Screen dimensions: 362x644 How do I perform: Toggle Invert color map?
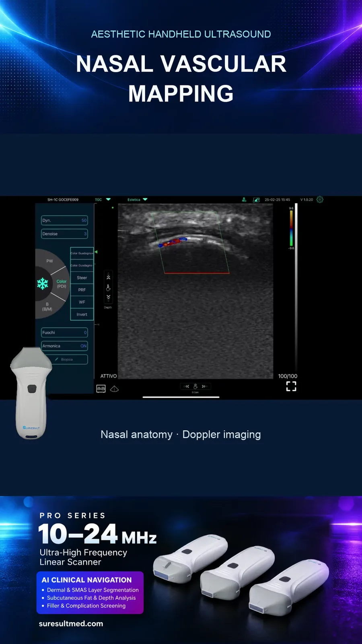82,314
